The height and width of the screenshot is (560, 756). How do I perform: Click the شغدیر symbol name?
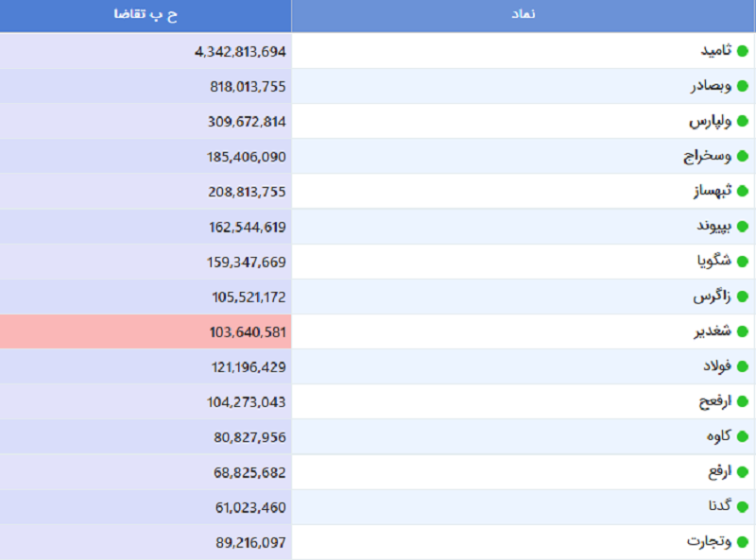pos(712,331)
